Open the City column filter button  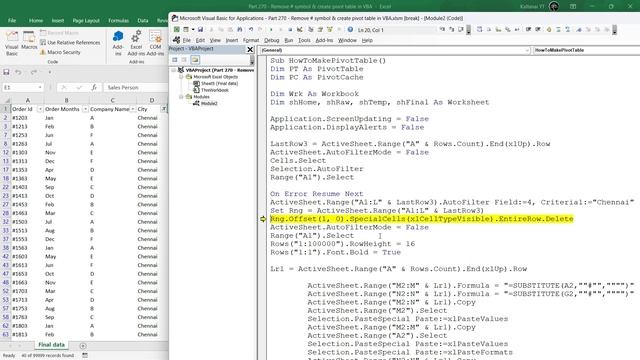click(164, 109)
